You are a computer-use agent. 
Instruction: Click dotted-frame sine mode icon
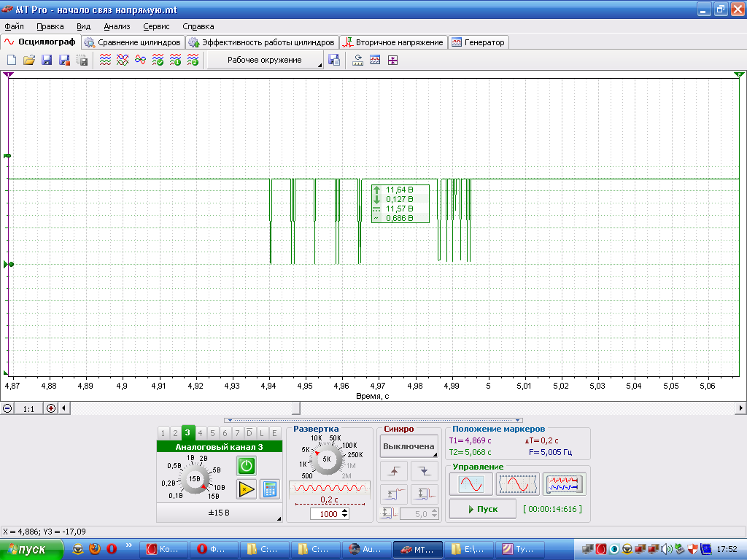(517, 484)
